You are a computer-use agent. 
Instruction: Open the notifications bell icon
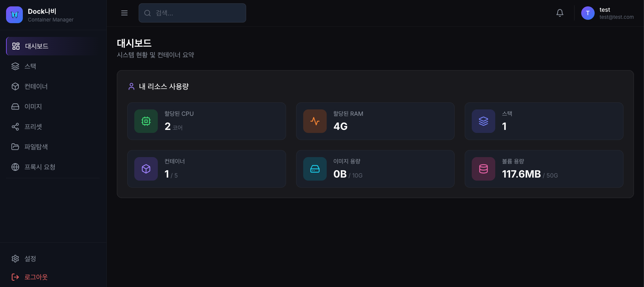pos(560,13)
